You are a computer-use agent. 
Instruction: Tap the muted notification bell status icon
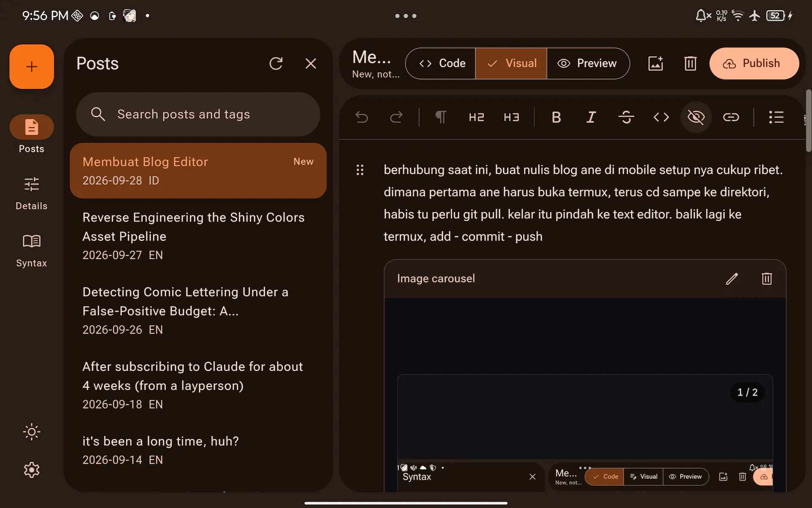pos(703,16)
